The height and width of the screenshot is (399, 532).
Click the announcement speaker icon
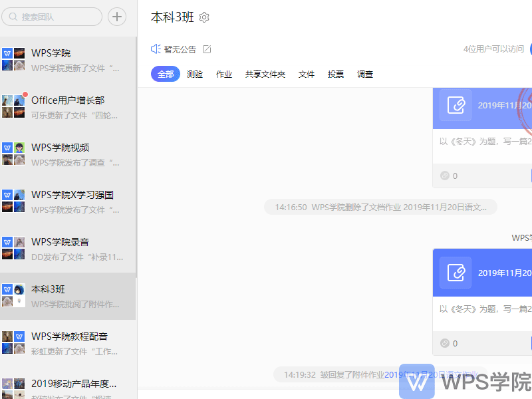(156, 49)
